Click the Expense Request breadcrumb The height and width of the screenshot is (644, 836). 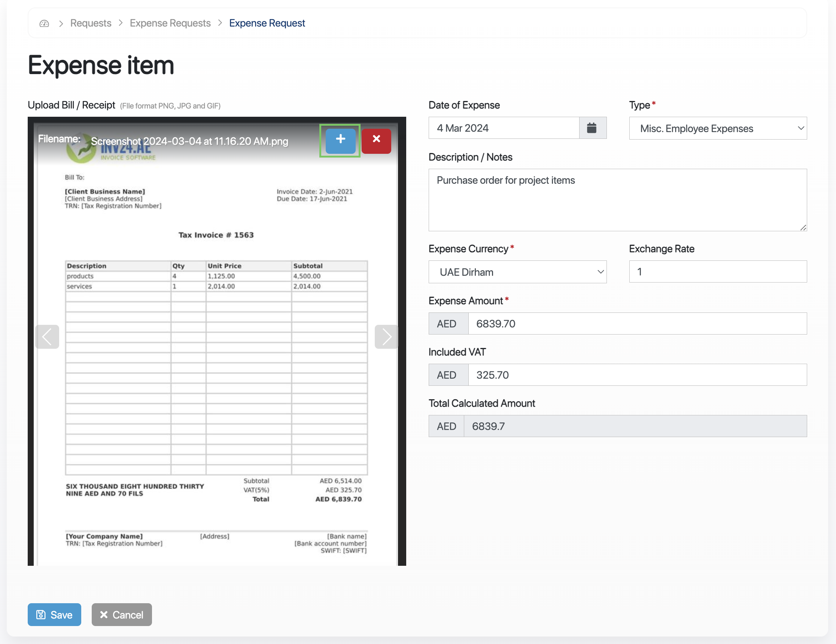pyautogui.click(x=267, y=23)
